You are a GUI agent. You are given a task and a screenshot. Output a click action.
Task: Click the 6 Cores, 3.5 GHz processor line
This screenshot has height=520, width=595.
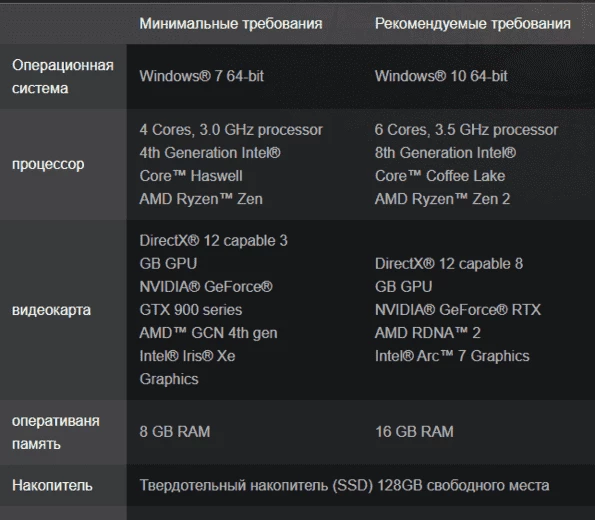[466, 130]
